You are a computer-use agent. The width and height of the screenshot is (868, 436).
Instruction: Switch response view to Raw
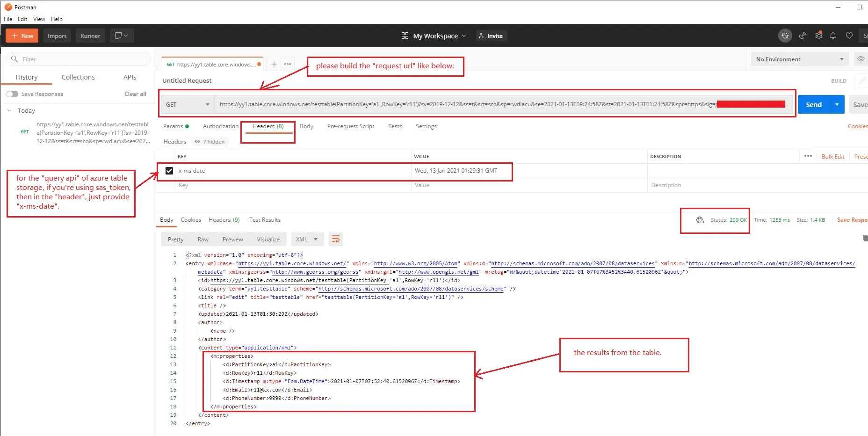(x=203, y=239)
